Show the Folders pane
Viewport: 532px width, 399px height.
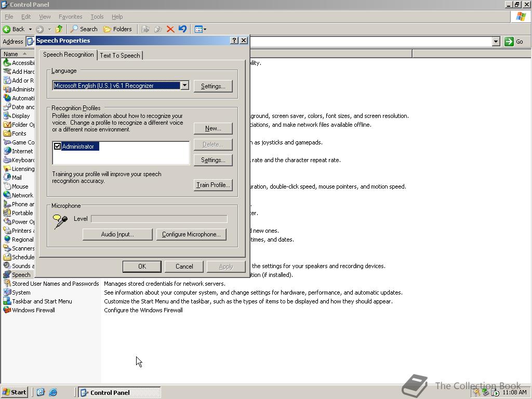click(x=117, y=29)
